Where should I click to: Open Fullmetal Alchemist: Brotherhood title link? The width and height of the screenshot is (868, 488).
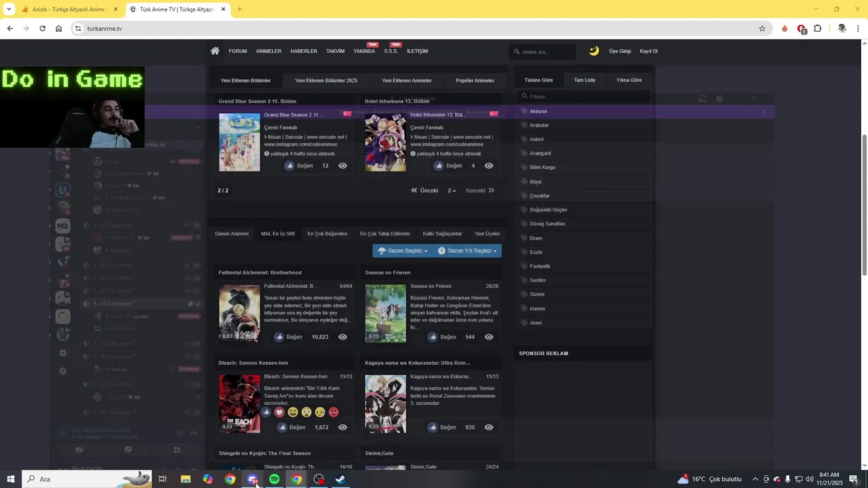pyautogui.click(x=260, y=272)
